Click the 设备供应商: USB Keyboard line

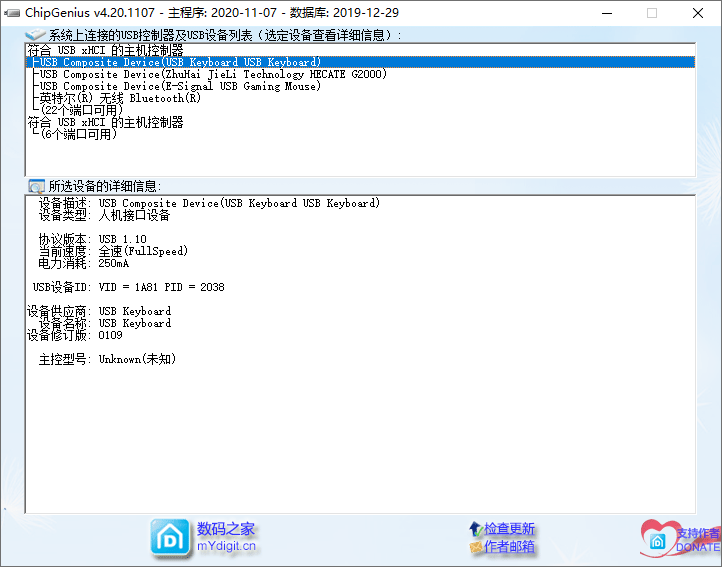coord(99,311)
